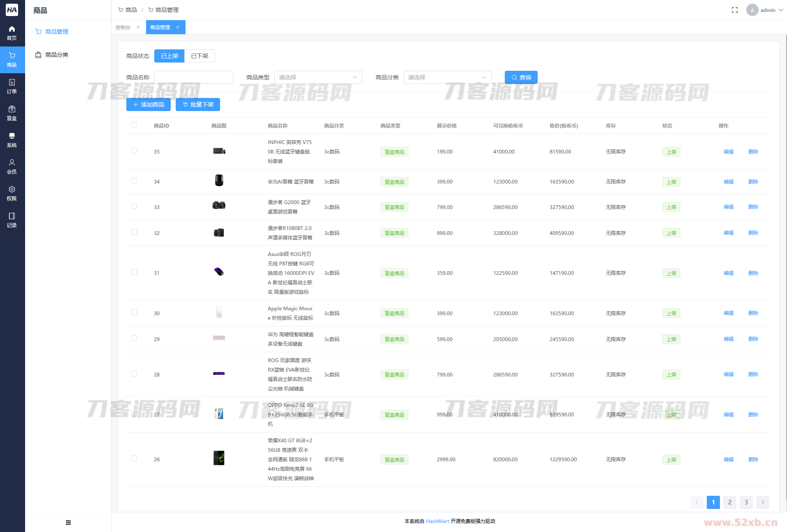Screen dimensions: 787x532
Task: Select the checkbox for product ID 35
Action: click(x=134, y=151)
